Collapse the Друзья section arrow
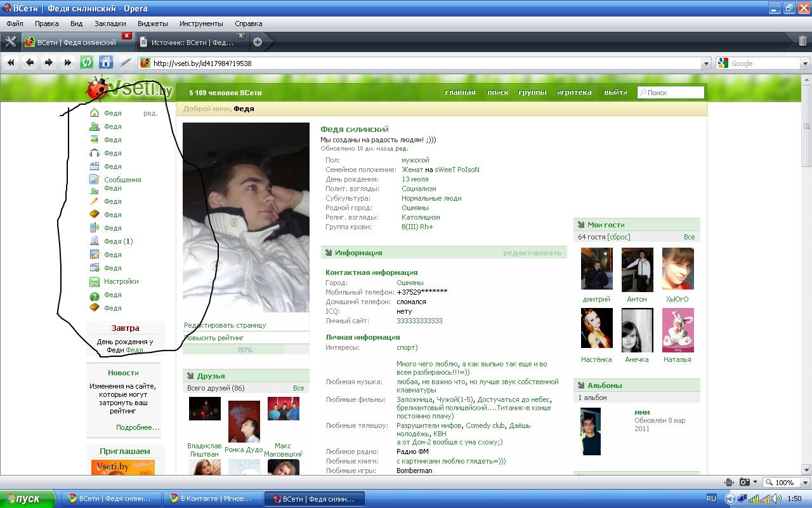This screenshot has width=812, height=508. point(190,376)
